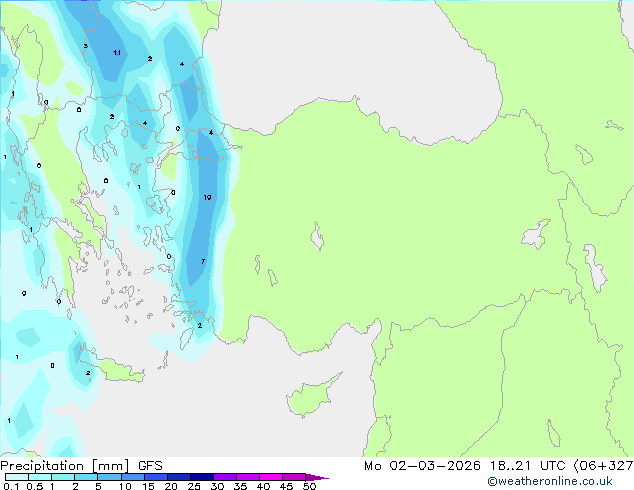Click the legend swatch between 30 and 35
The image size is (634, 490).
pos(225,477)
